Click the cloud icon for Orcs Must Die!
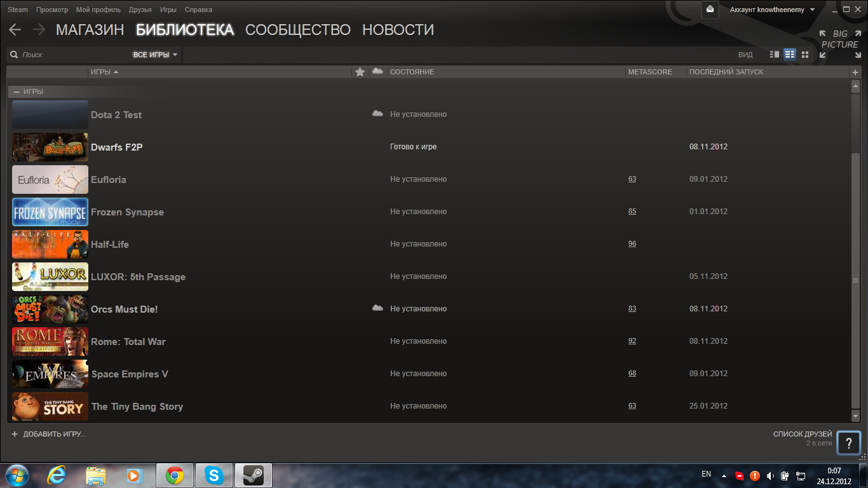The image size is (868, 488). tap(377, 308)
